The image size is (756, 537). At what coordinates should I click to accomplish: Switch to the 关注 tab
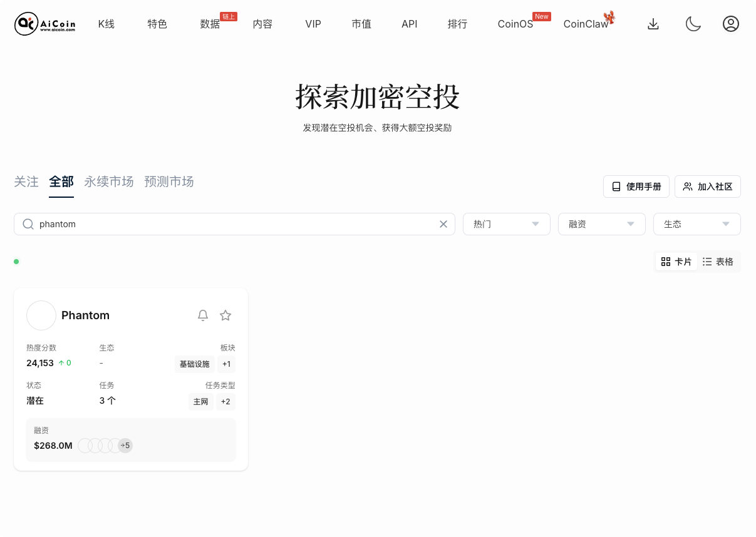(26, 182)
